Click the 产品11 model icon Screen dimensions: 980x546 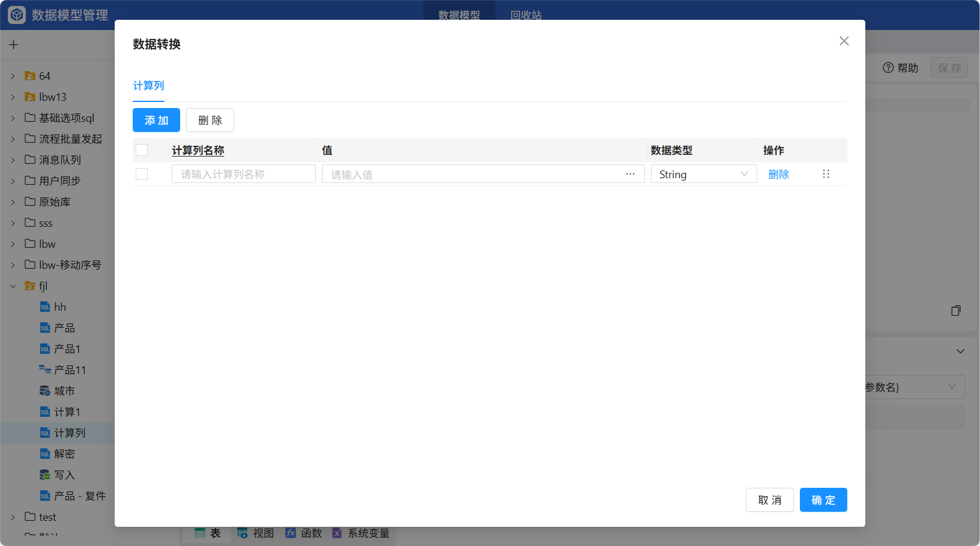45,370
